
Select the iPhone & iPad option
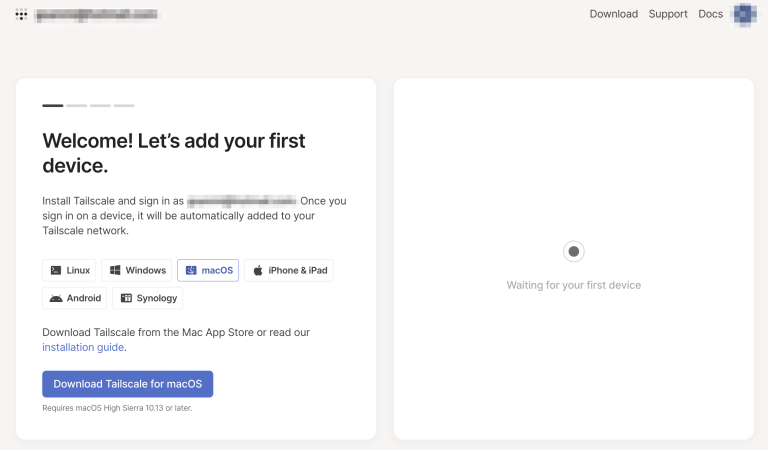(289, 270)
